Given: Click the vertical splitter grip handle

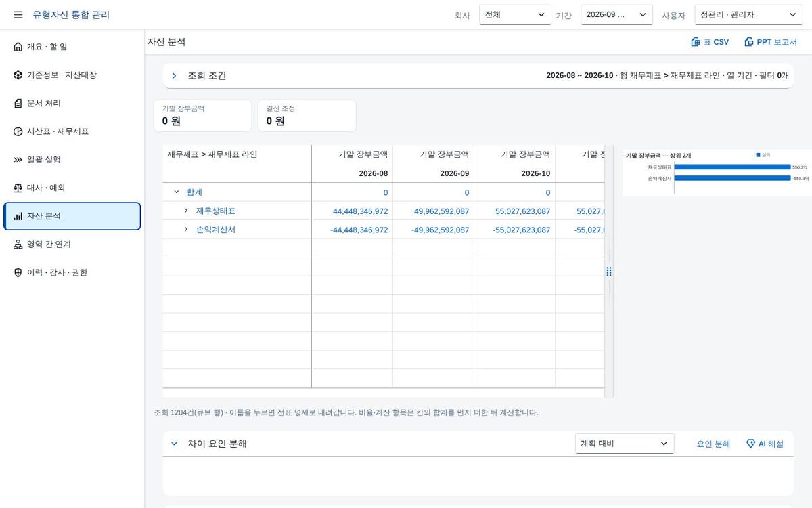Looking at the screenshot, I should click(x=609, y=271).
